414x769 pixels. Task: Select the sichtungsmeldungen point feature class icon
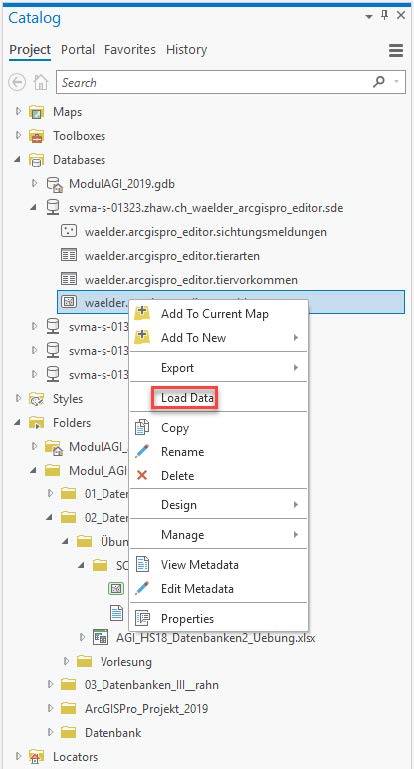click(x=69, y=231)
